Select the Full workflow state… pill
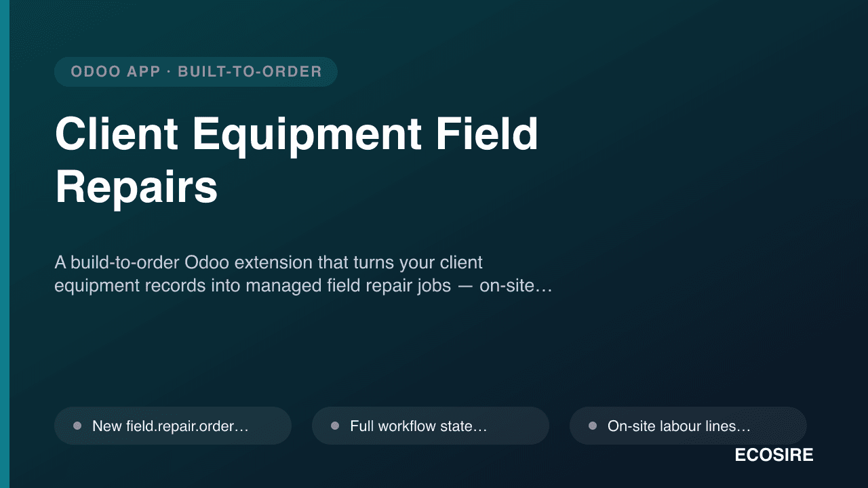The image size is (868, 488). pyautogui.click(x=431, y=426)
